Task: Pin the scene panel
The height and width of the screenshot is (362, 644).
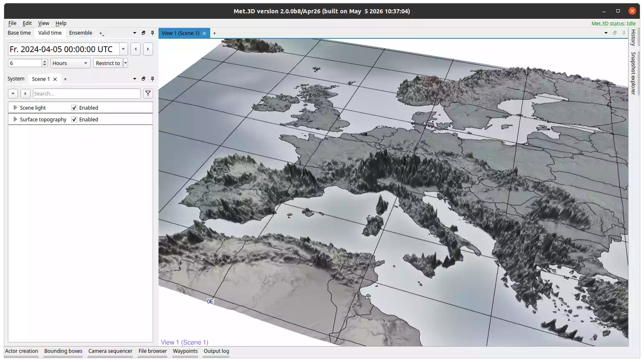Action: coord(152,79)
